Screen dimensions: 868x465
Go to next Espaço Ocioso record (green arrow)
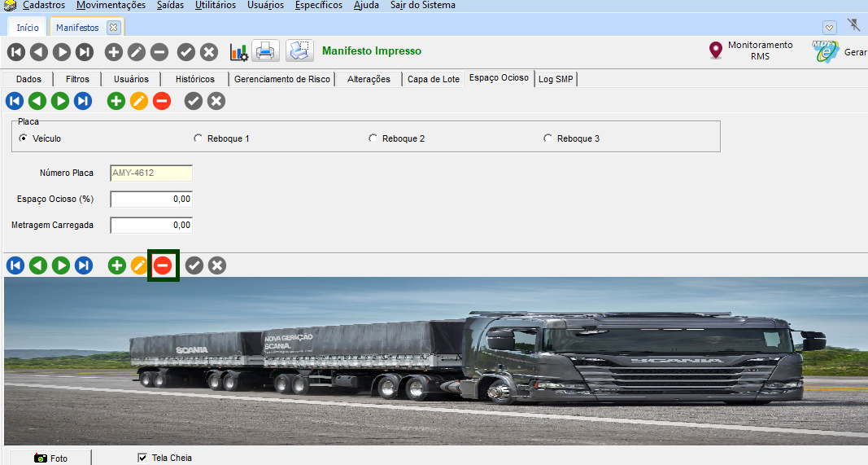coord(59,101)
